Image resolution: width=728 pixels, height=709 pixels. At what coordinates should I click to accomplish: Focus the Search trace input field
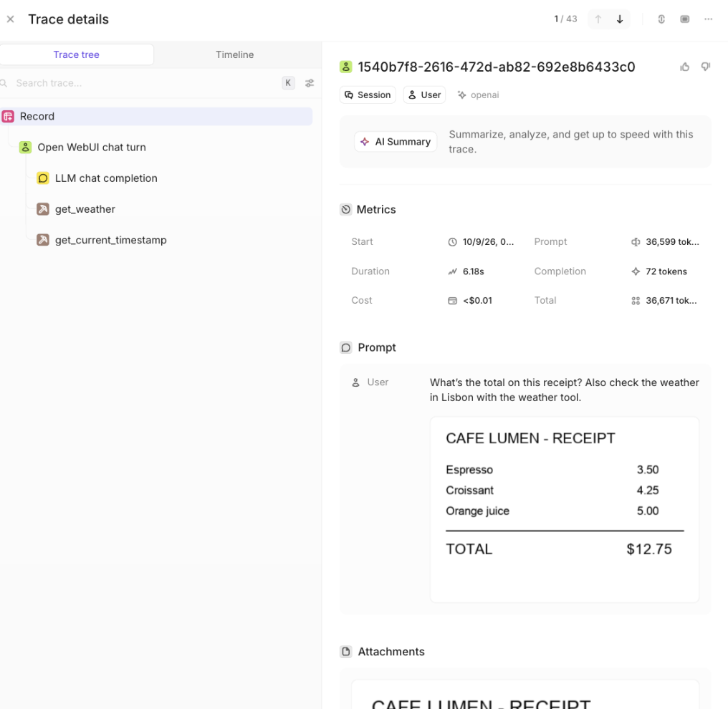[139, 83]
